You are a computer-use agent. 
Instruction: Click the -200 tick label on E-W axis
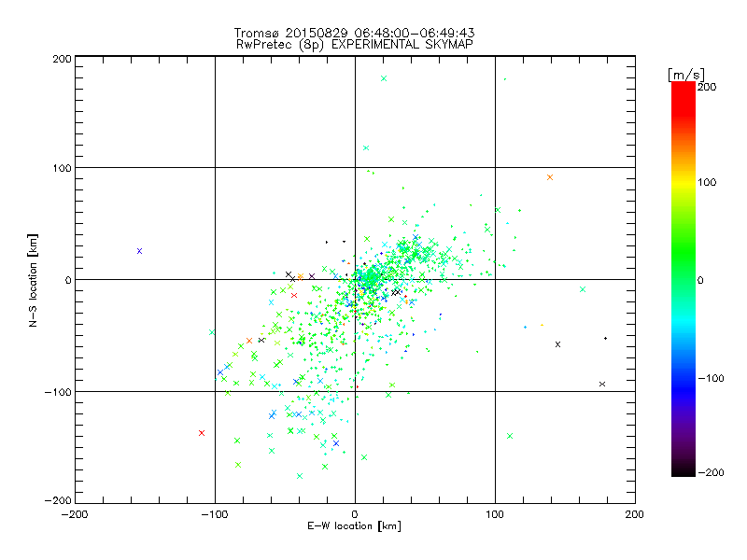coord(75,514)
